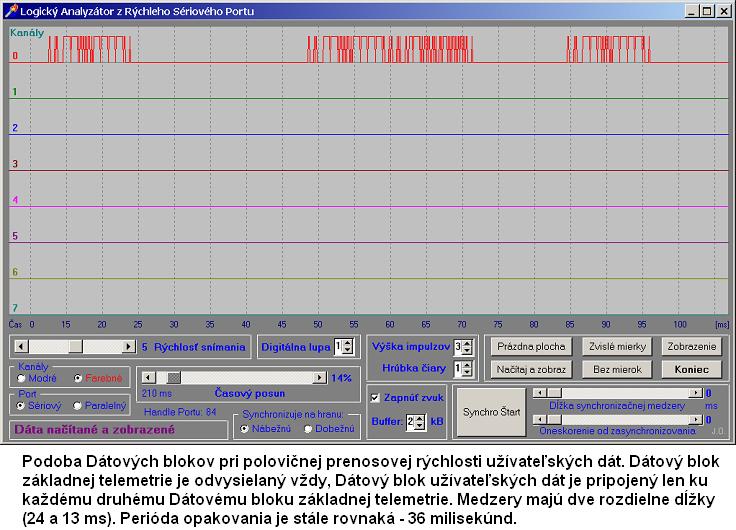Click left arrow of Dĺžka synchronizačnej medzery slider
The image size is (736, 530).
[x=539, y=392]
